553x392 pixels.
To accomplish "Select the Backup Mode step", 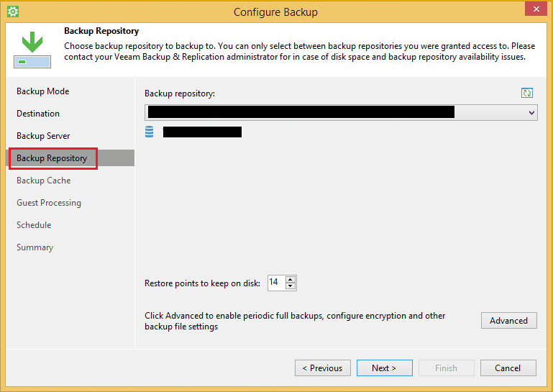I will click(x=43, y=91).
